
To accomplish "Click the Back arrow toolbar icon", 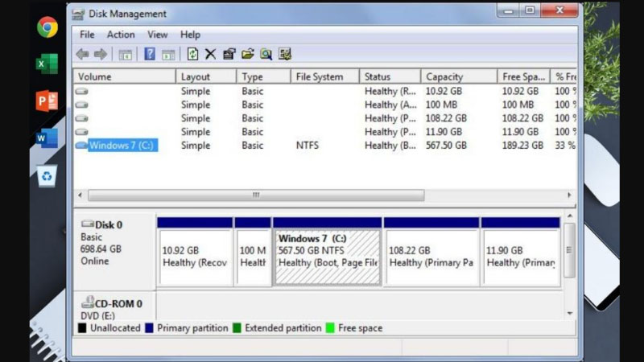I will (x=83, y=54).
